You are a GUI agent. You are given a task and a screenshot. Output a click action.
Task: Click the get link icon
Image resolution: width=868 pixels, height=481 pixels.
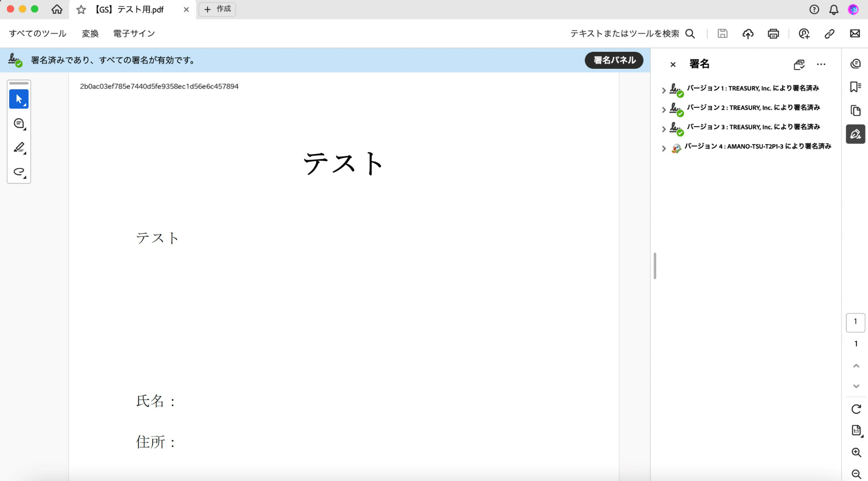click(829, 34)
